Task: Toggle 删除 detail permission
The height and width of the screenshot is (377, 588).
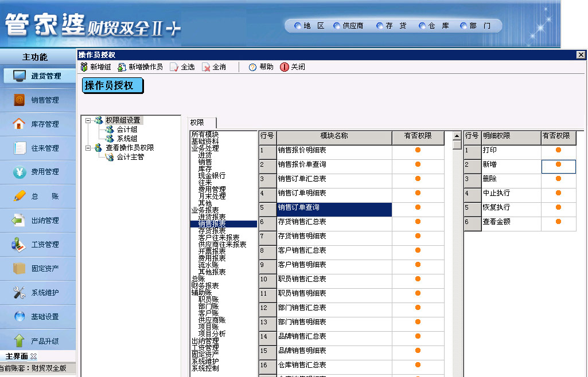Action: coord(558,179)
